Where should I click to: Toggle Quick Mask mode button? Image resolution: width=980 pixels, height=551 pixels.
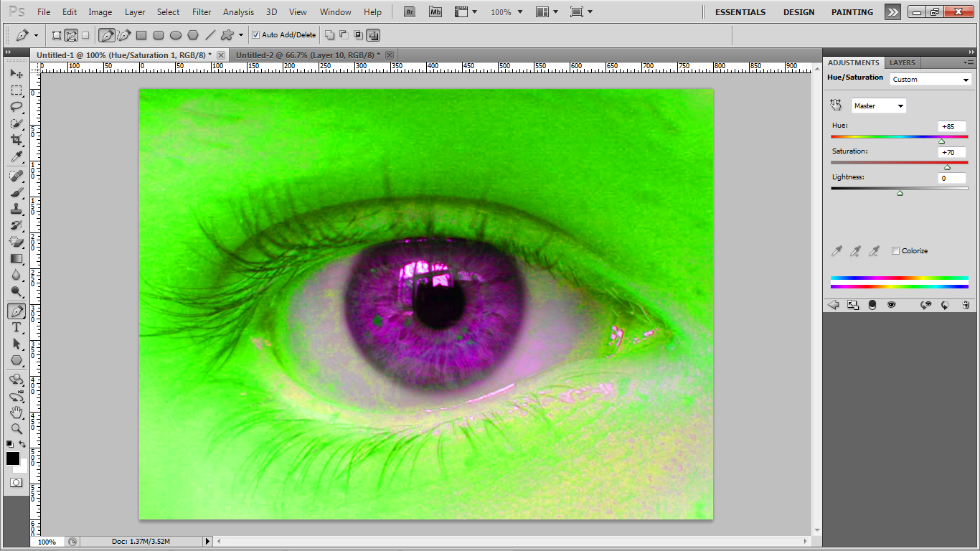[16, 483]
